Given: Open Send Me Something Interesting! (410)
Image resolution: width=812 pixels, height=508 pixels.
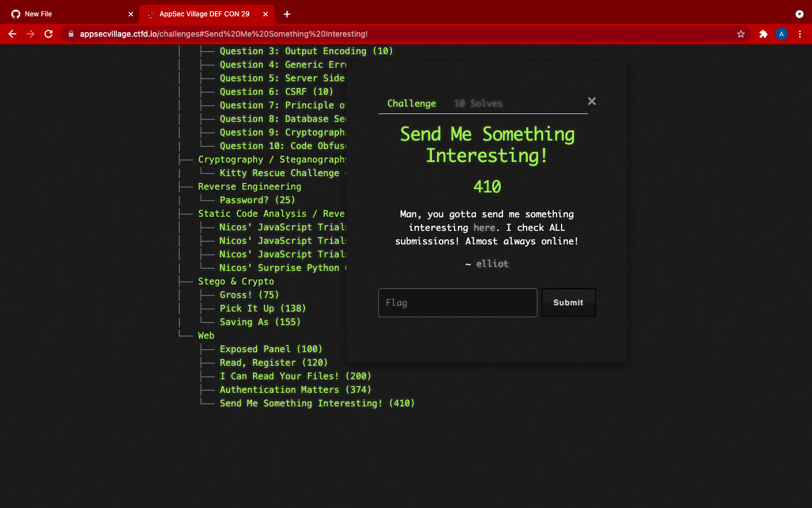Looking at the screenshot, I should 317,403.
